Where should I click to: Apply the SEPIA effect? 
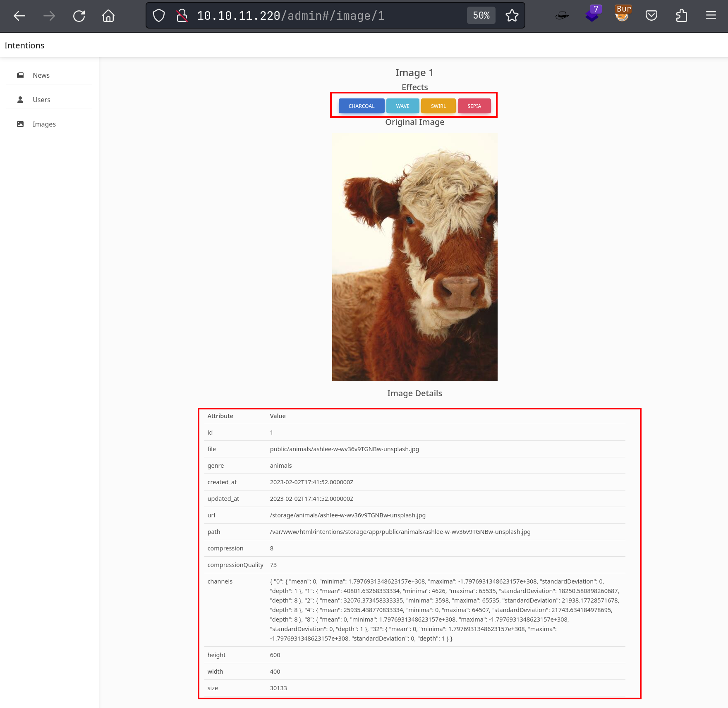pyautogui.click(x=474, y=106)
